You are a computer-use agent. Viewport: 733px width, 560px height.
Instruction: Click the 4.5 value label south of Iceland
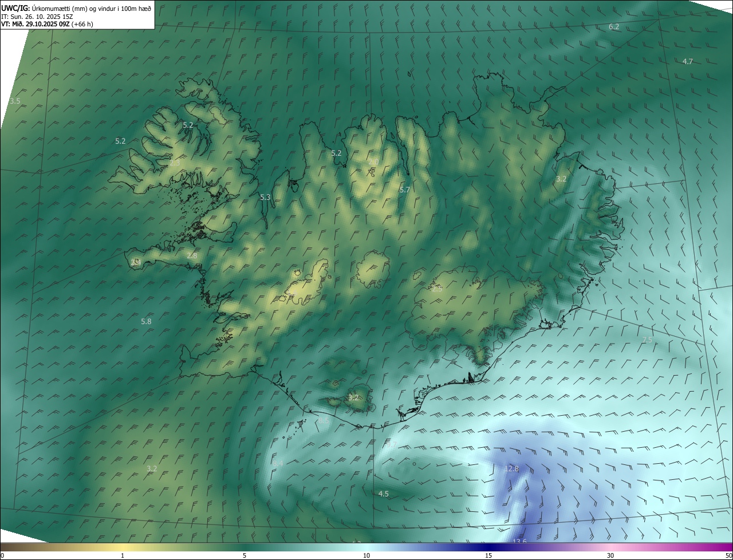coord(384,494)
